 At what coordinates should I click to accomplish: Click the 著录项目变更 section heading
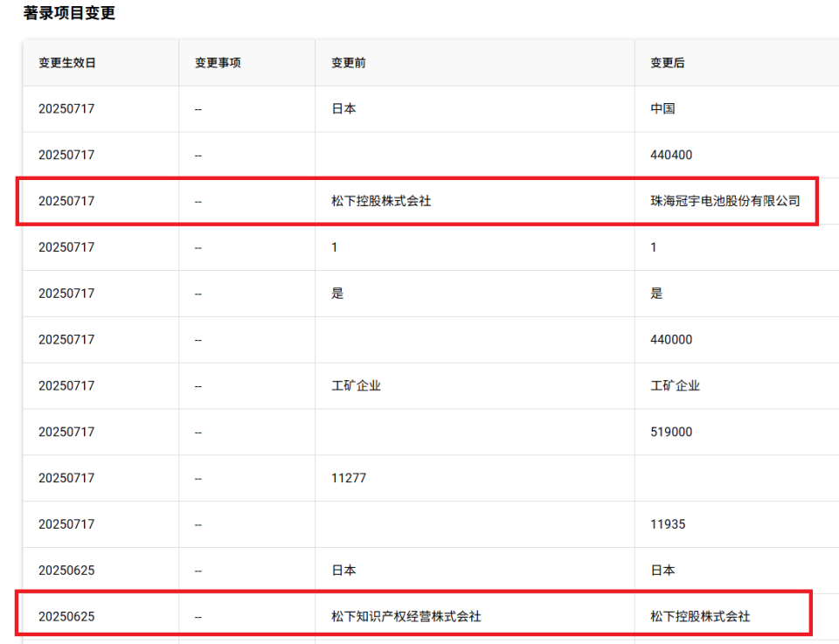click(x=69, y=13)
